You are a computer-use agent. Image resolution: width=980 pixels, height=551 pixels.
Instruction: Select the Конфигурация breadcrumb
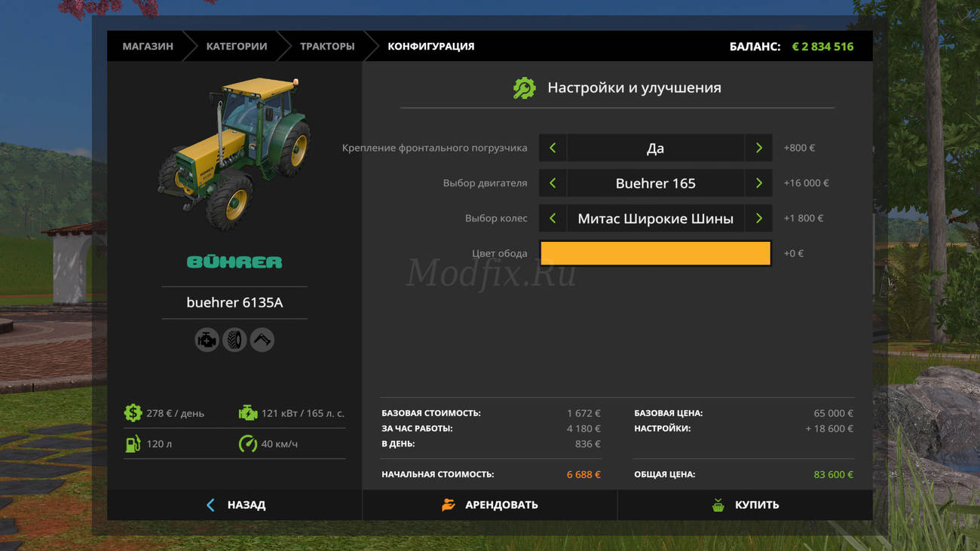tap(431, 46)
